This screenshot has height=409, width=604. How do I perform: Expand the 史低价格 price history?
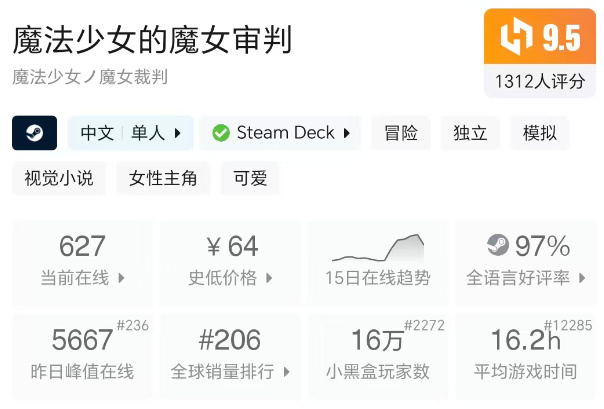coord(269,278)
